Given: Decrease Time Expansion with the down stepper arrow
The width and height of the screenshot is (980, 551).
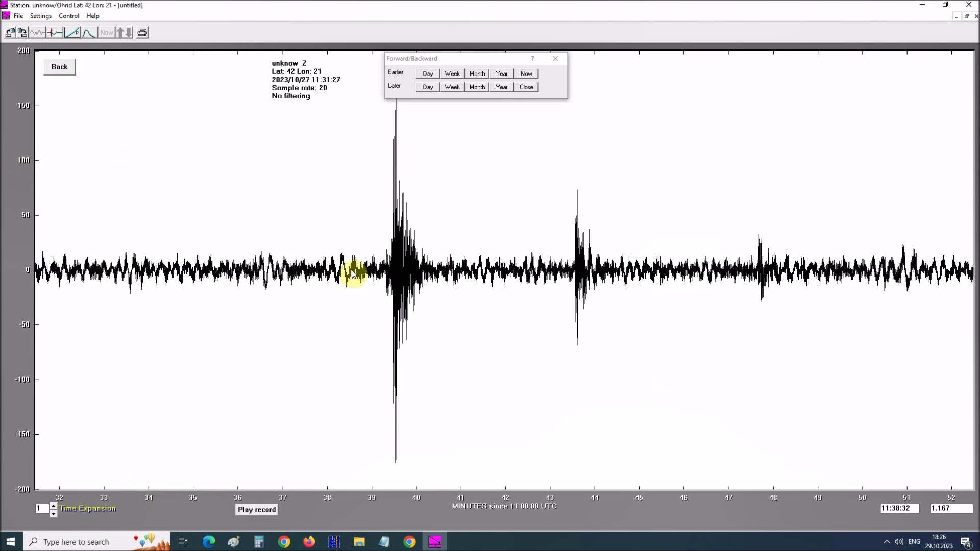Looking at the screenshot, I should [54, 513].
